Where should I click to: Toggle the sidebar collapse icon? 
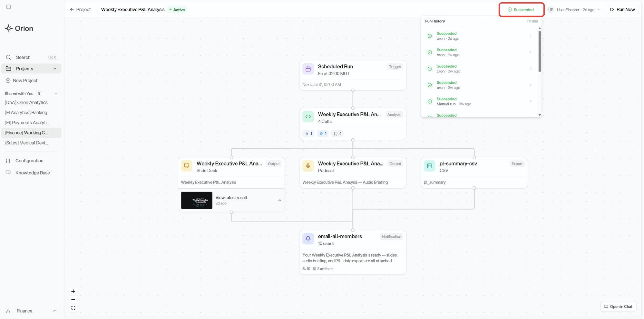pyautogui.click(x=9, y=7)
